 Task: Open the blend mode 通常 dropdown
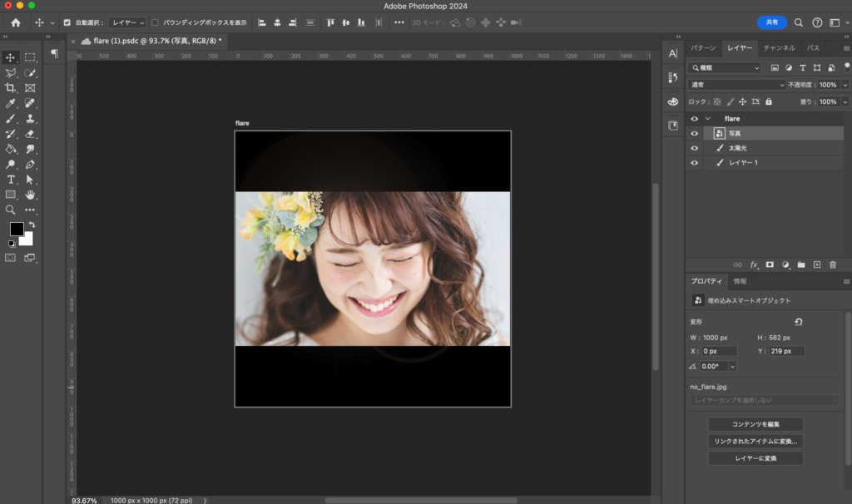tap(736, 85)
